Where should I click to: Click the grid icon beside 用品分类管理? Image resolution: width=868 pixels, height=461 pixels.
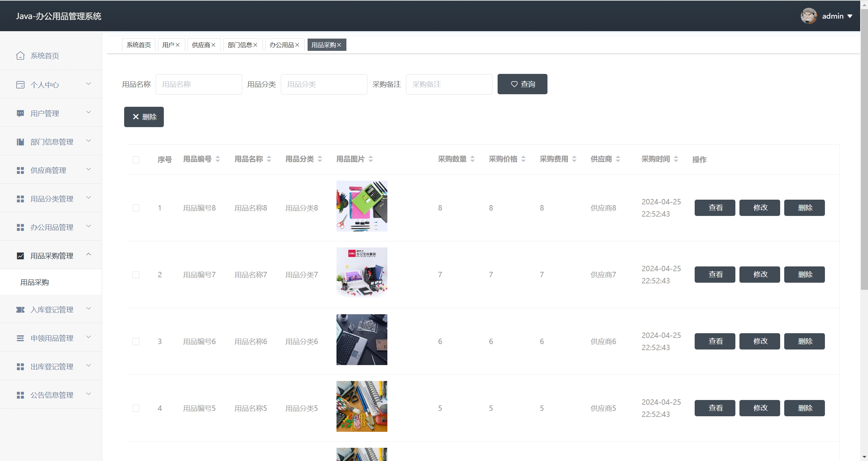[20, 199]
